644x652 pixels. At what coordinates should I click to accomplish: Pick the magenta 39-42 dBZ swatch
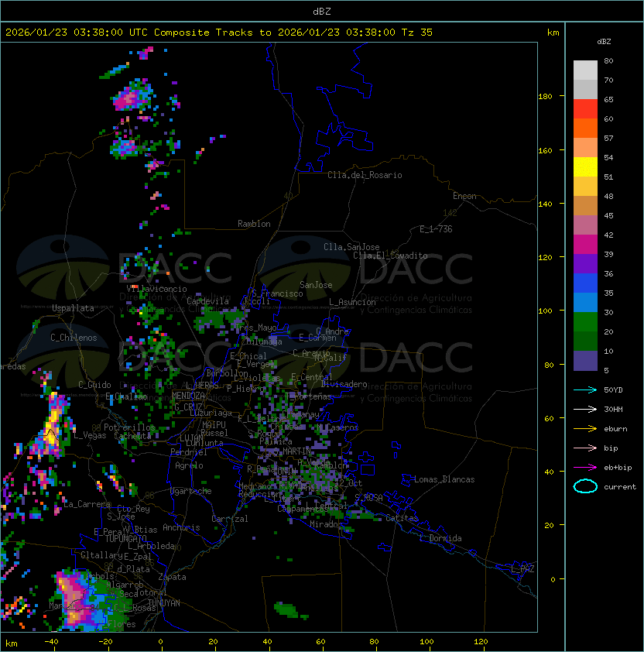(585, 245)
